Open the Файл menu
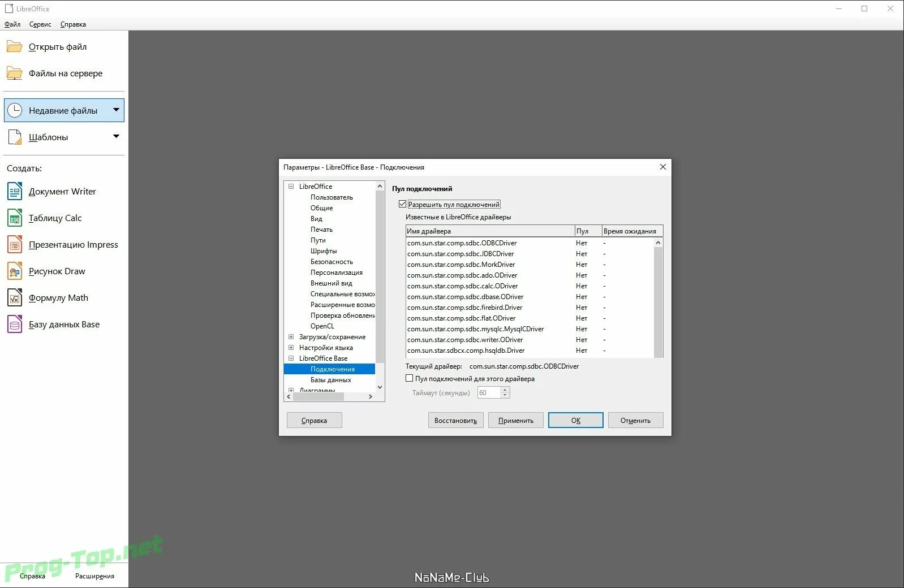This screenshot has height=588, width=904. coord(12,24)
